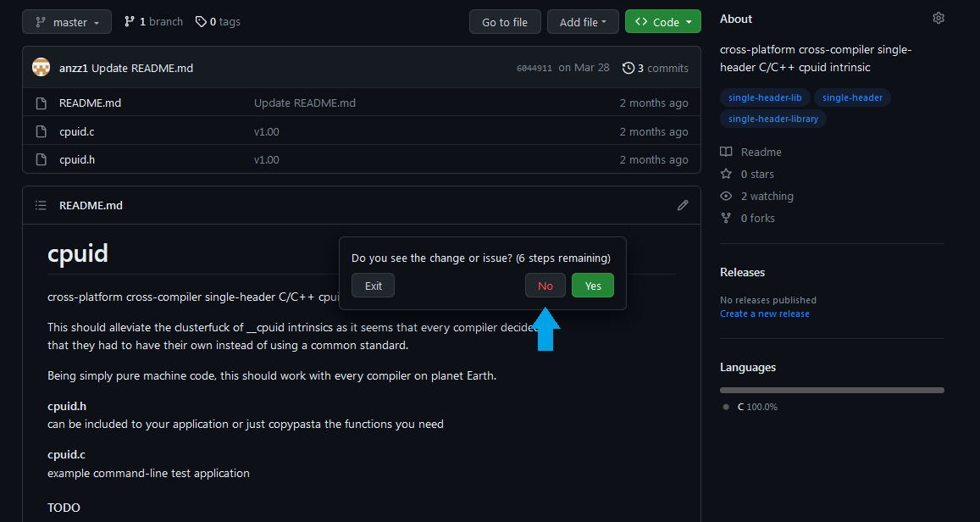Select the single-header-library topic tag

[773, 119]
